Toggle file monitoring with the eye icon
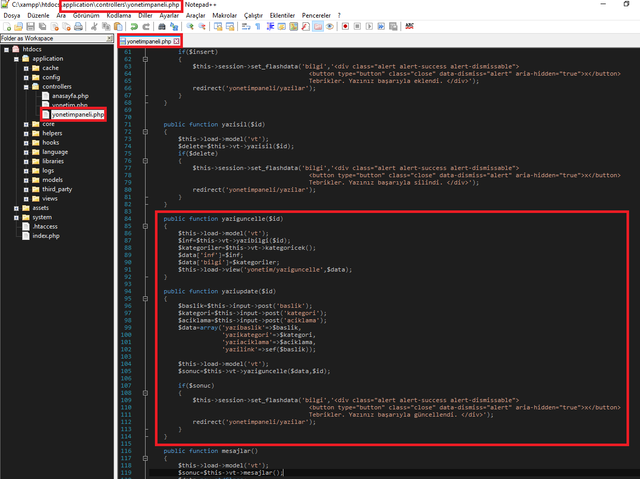The width and height of the screenshot is (640, 479). click(x=330, y=27)
